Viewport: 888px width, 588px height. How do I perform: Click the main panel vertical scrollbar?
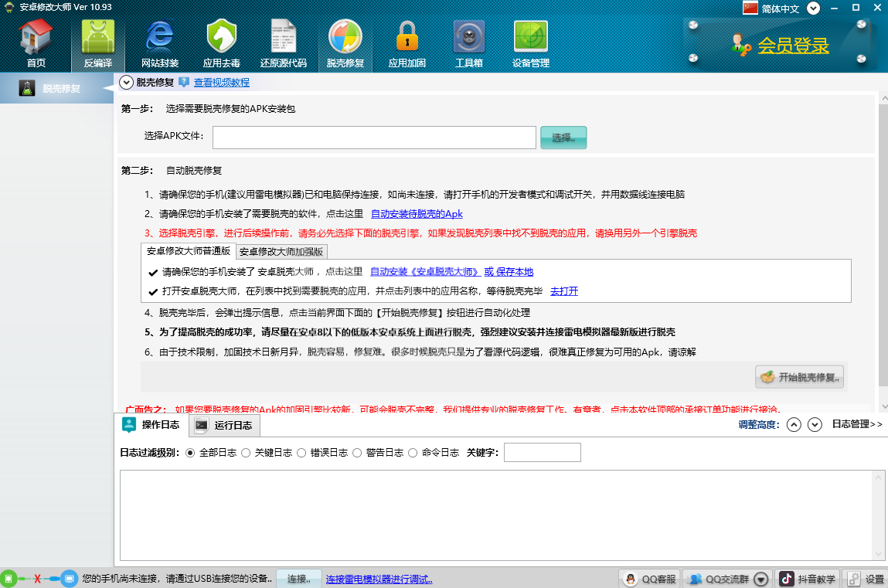point(882,247)
